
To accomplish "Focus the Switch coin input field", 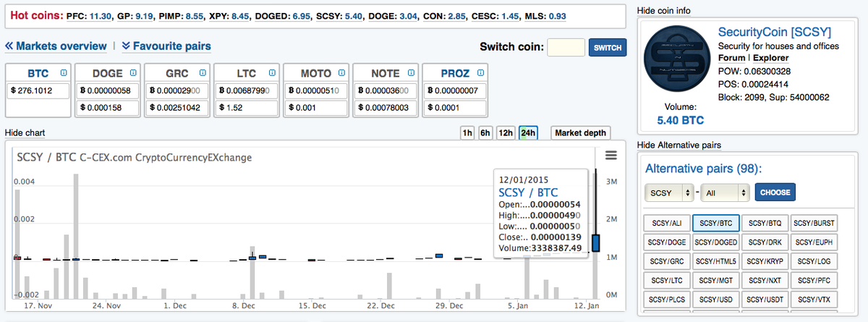I will click(566, 48).
